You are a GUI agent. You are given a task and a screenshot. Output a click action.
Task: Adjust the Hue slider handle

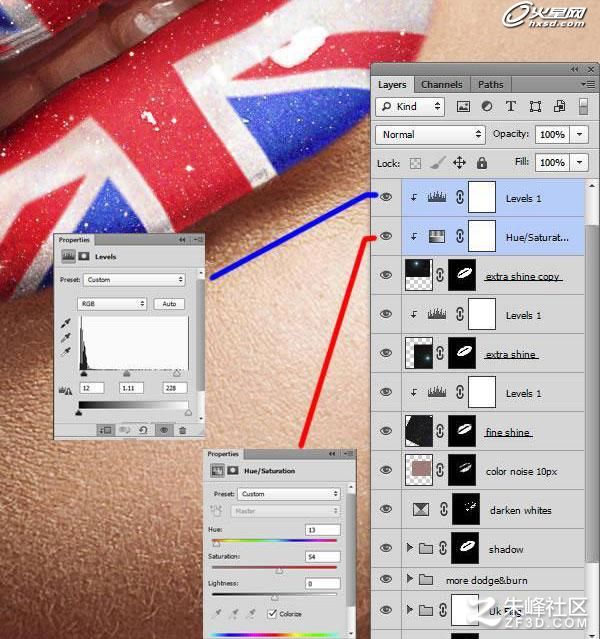[216, 544]
